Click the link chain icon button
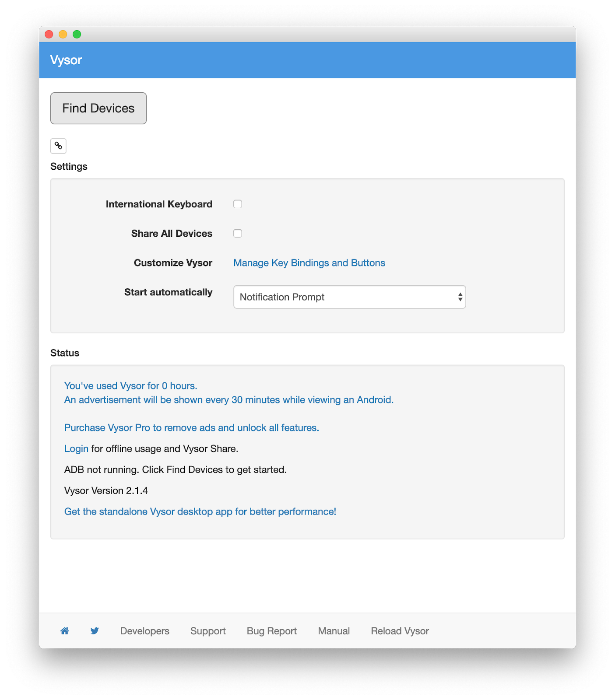This screenshot has width=615, height=700. [58, 146]
